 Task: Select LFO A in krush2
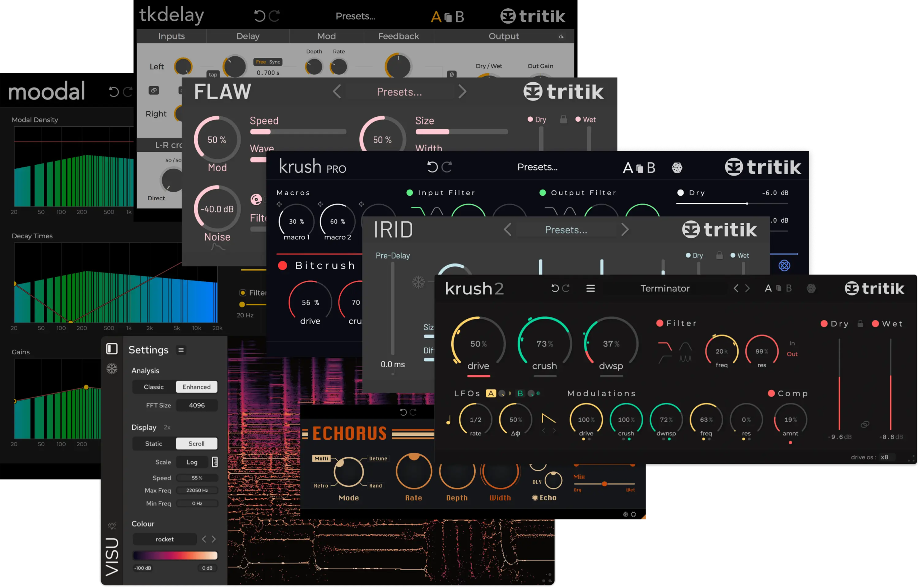(x=491, y=393)
